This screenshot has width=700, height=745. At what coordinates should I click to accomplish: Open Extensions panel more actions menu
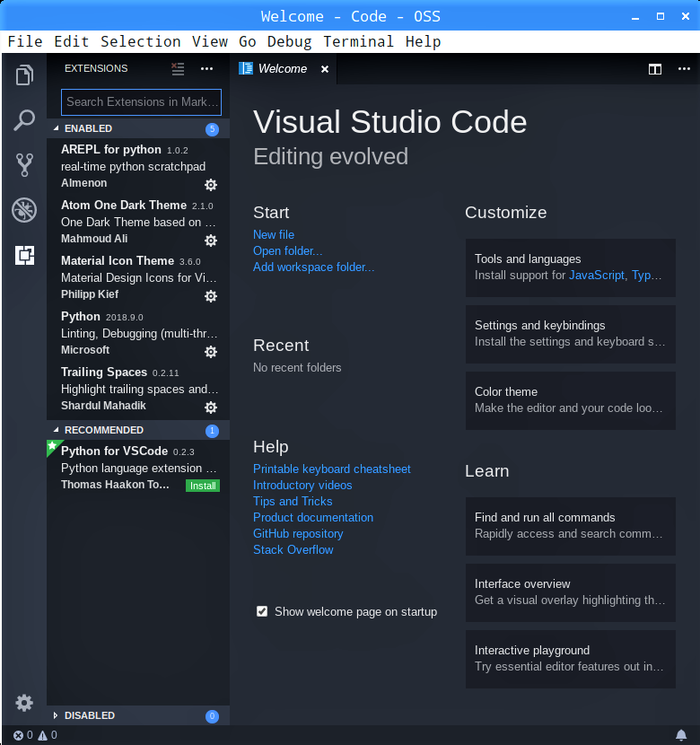pos(206,69)
